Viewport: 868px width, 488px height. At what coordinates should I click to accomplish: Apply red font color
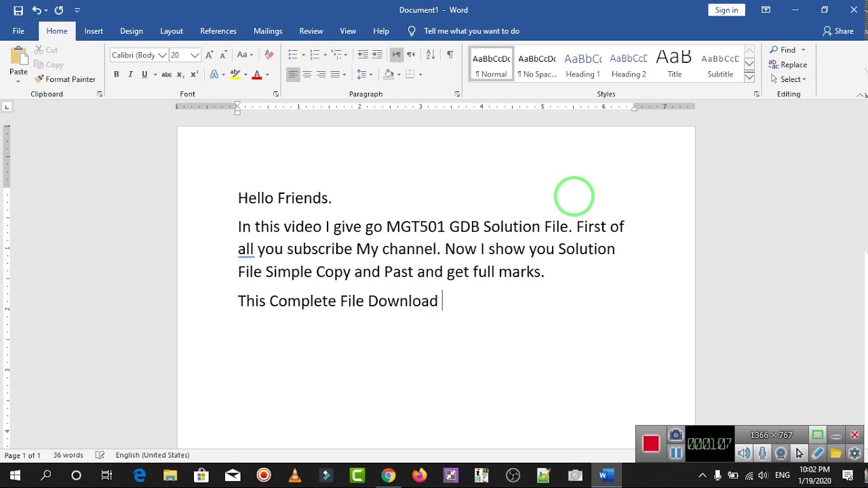pos(257,75)
